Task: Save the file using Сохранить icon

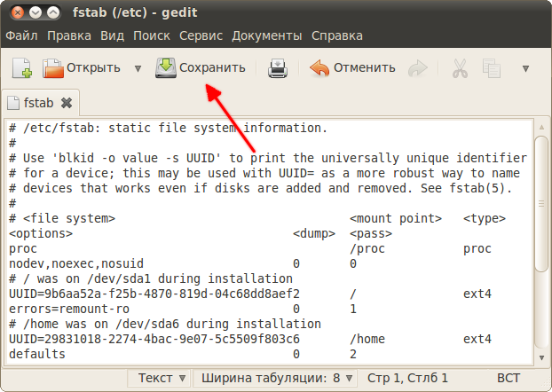Action: pos(165,67)
